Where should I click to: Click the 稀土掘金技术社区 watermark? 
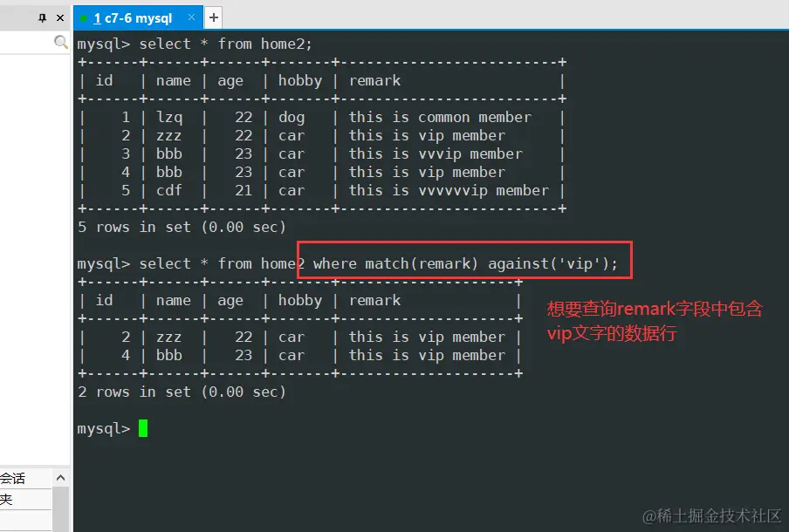[711, 515]
